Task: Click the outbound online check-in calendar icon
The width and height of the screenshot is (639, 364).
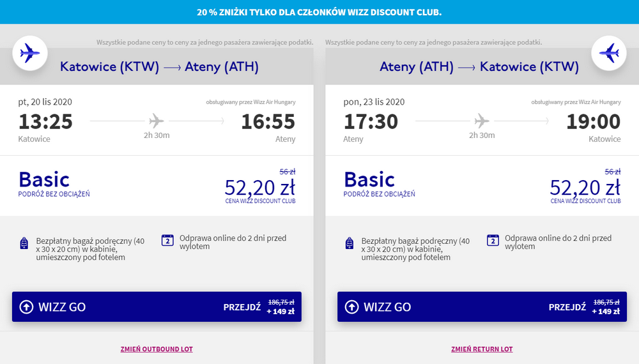Action: point(167,240)
